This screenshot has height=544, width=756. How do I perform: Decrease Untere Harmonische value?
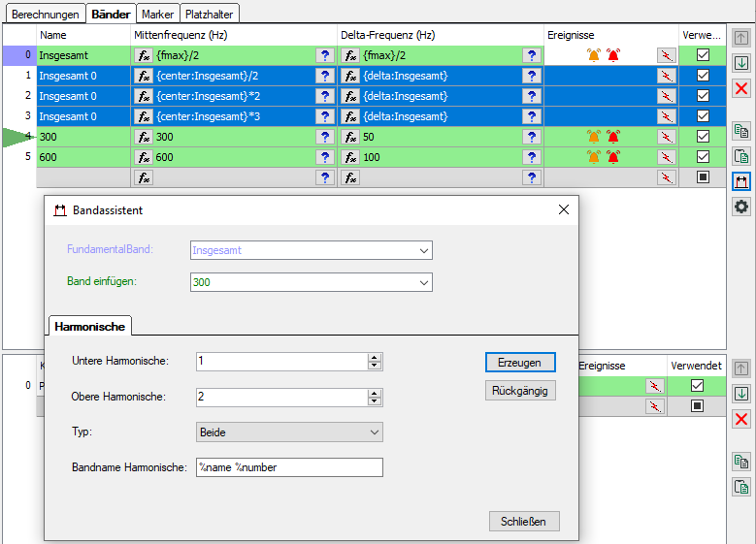pyautogui.click(x=375, y=366)
